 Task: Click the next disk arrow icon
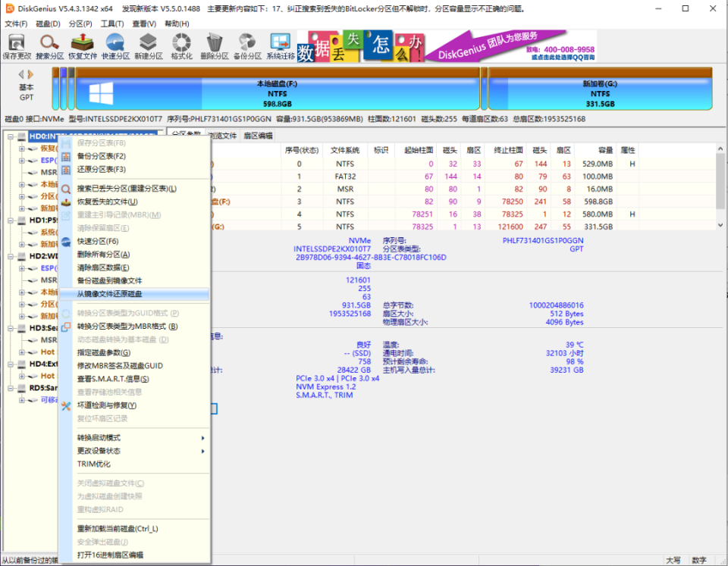30,74
